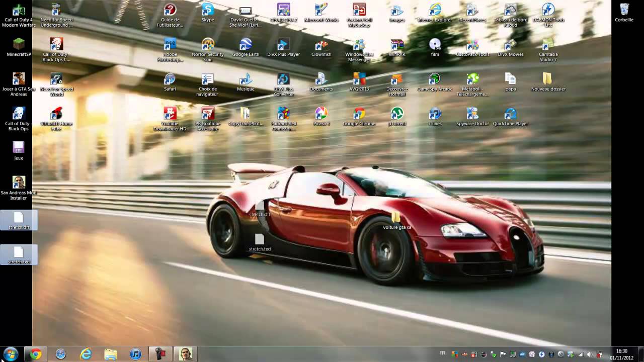The width and height of the screenshot is (644, 362).
Task: Select stretch.dff file over the car
Action: pyautogui.click(x=260, y=208)
